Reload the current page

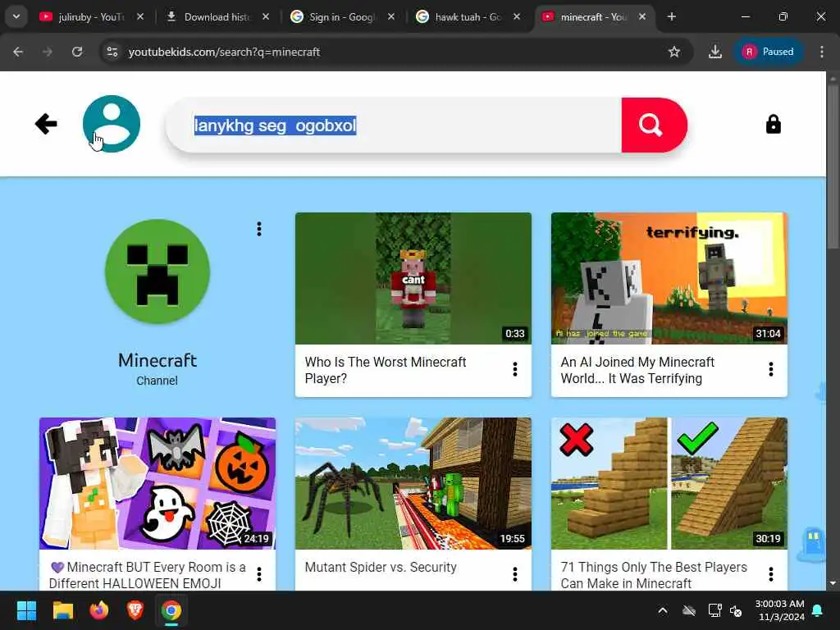coord(77,52)
